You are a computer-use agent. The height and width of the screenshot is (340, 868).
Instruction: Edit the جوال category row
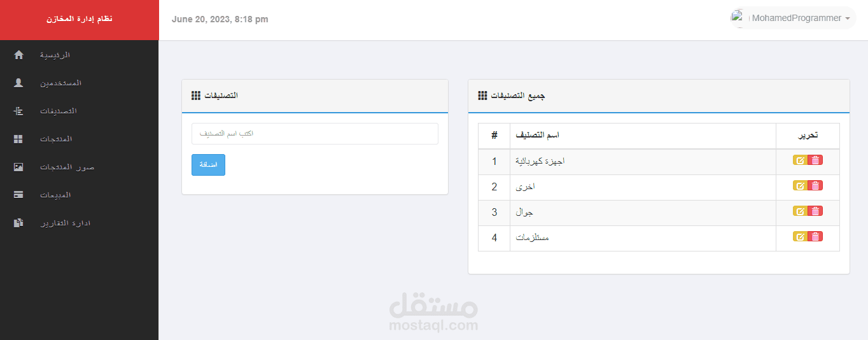[800, 211]
